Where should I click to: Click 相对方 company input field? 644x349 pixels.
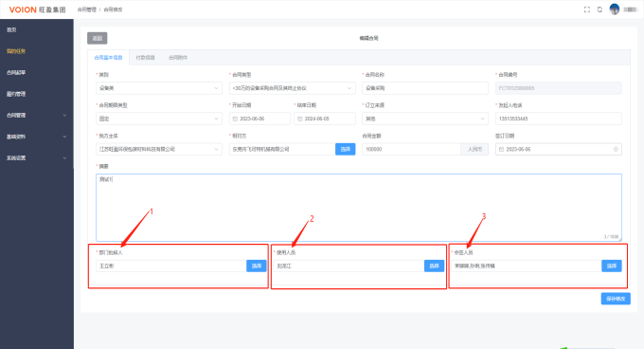pos(282,149)
